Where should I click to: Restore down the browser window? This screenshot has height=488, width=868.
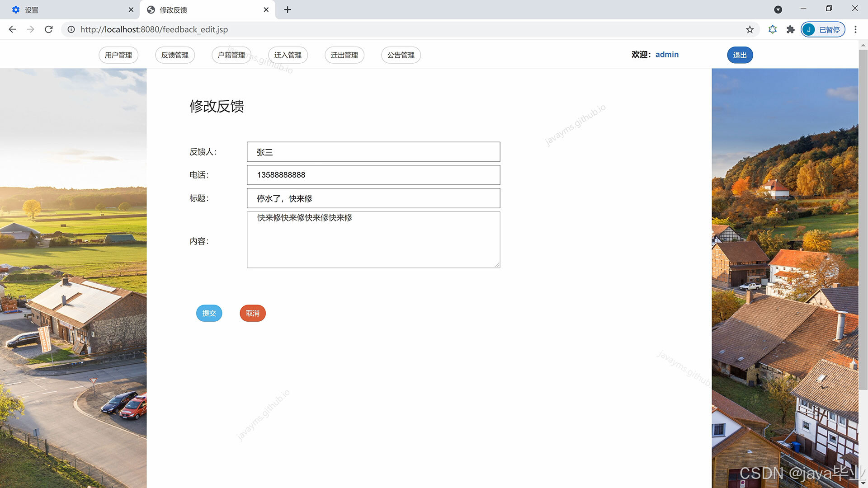pyautogui.click(x=829, y=9)
